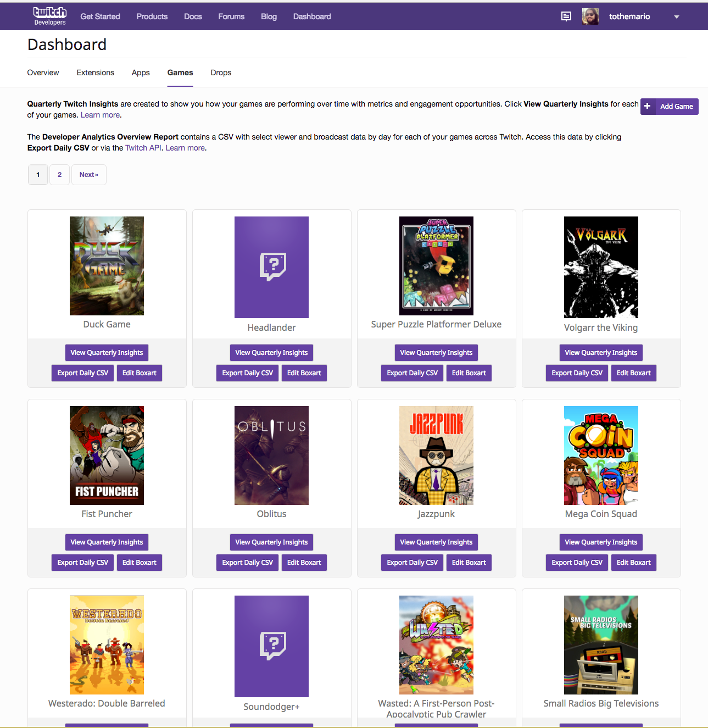Open Learn more link after Twitch API

coord(185,148)
